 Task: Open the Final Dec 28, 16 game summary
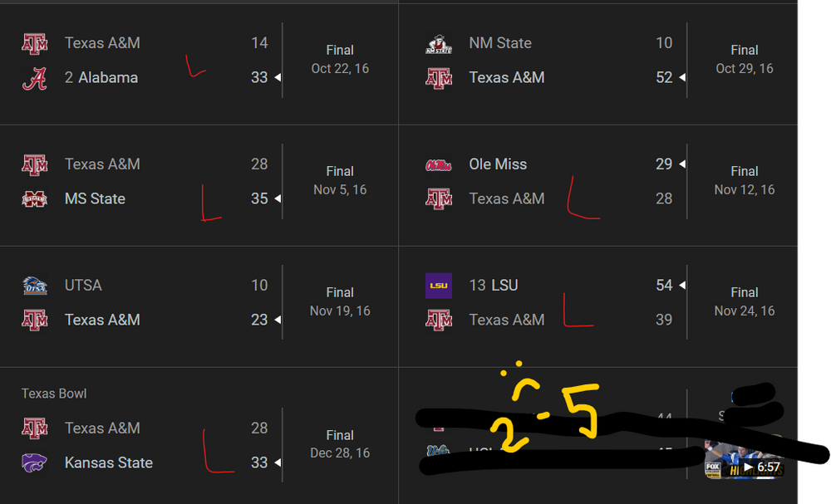[340, 444]
